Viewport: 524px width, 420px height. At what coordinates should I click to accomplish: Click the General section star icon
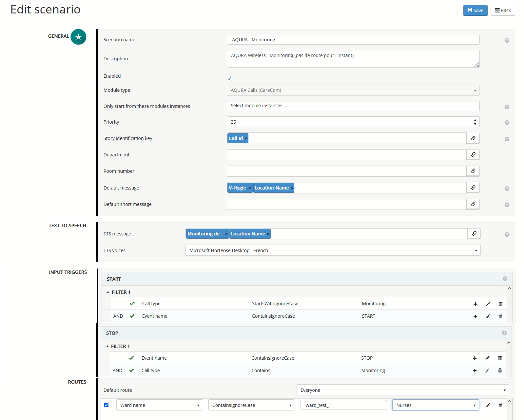coord(78,37)
